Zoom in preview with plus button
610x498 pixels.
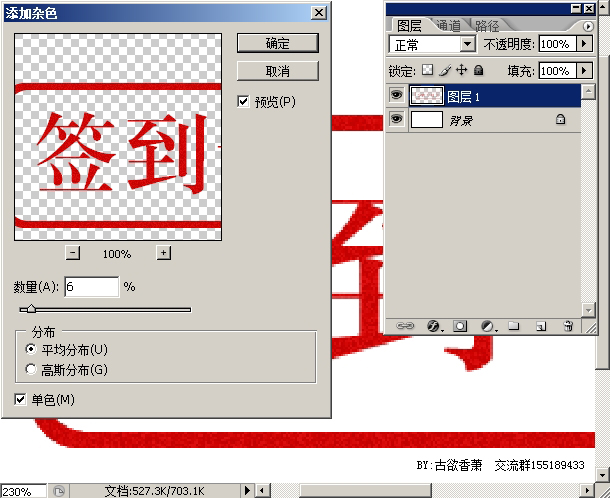click(x=164, y=253)
